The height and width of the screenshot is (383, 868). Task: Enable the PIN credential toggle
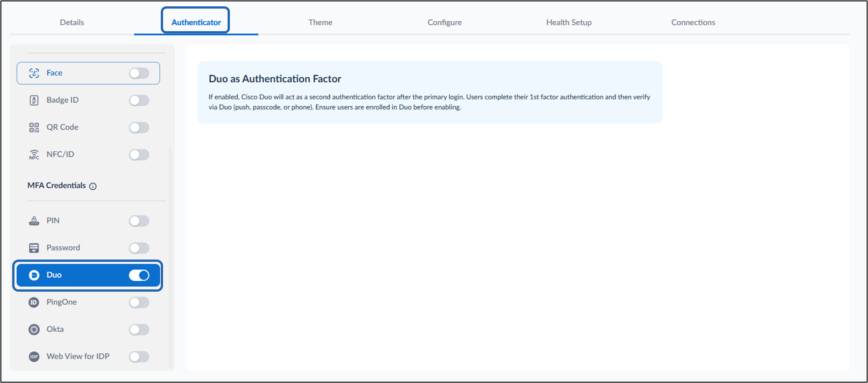click(139, 221)
